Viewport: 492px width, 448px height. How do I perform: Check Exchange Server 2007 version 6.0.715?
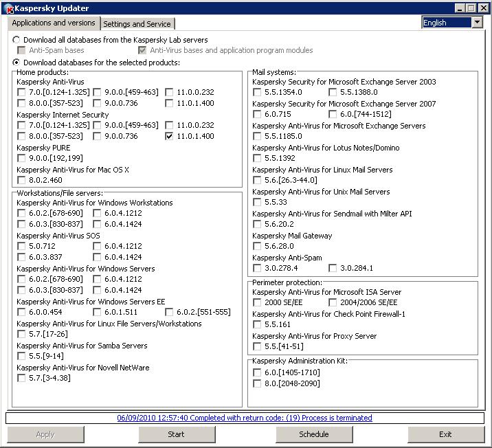click(257, 114)
